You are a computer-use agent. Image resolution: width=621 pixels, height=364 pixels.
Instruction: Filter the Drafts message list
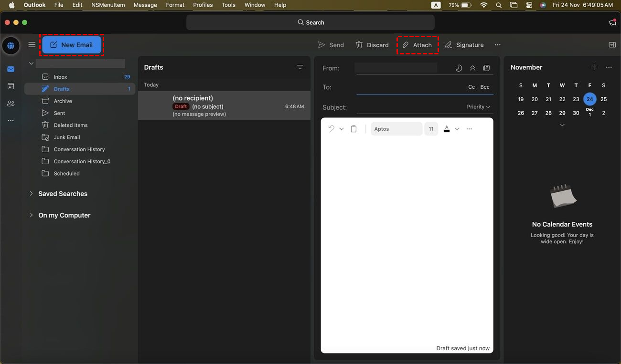pyautogui.click(x=300, y=67)
